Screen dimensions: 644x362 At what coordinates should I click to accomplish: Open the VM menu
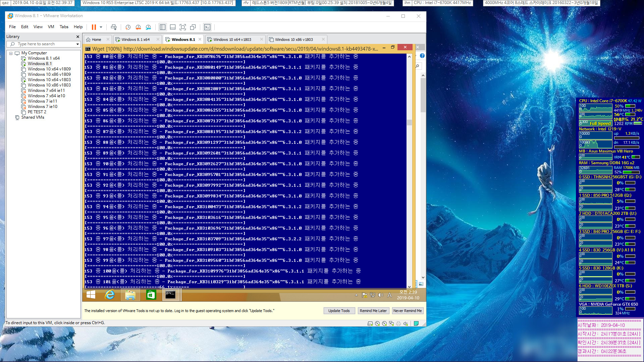[x=51, y=27]
